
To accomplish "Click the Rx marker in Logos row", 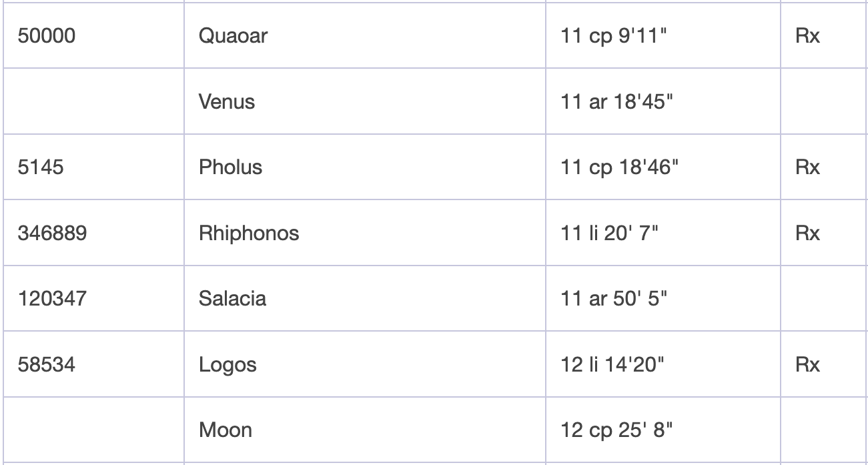I will click(x=807, y=364).
